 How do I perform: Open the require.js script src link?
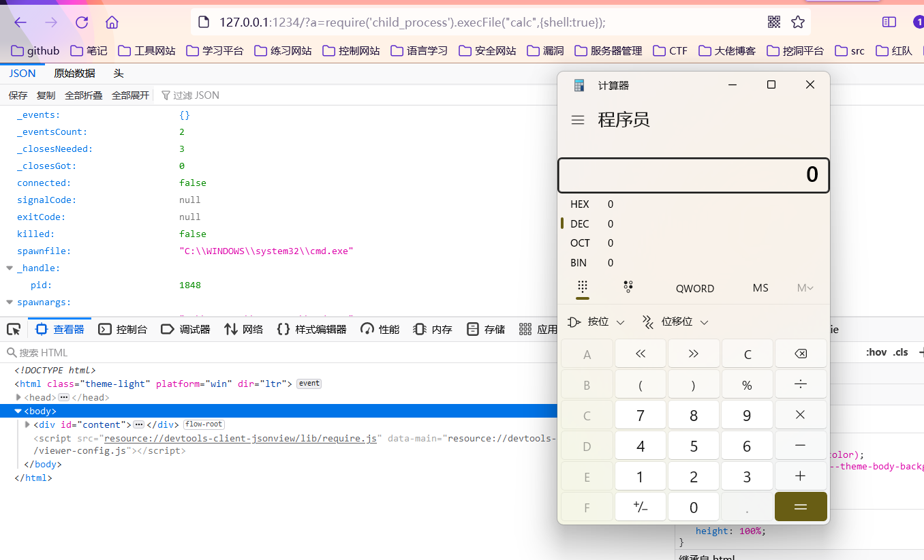click(x=241, y=438)
